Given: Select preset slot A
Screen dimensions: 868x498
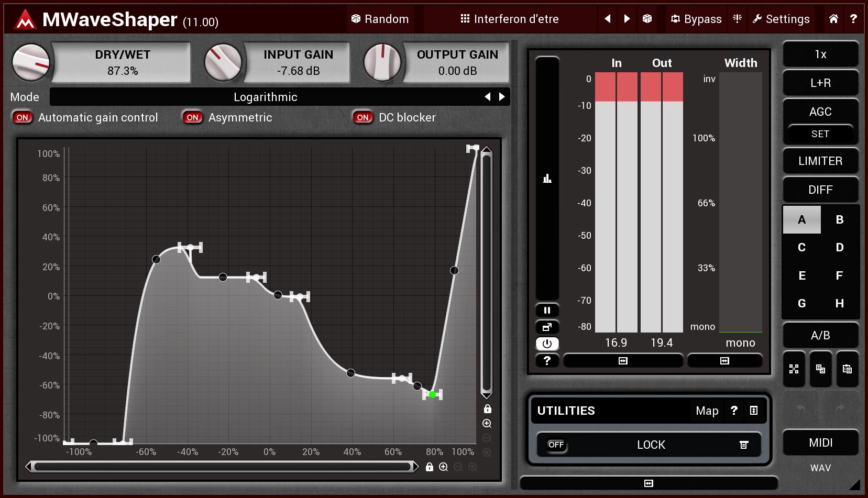Looking at the screenshot, I should pos(801,219).
